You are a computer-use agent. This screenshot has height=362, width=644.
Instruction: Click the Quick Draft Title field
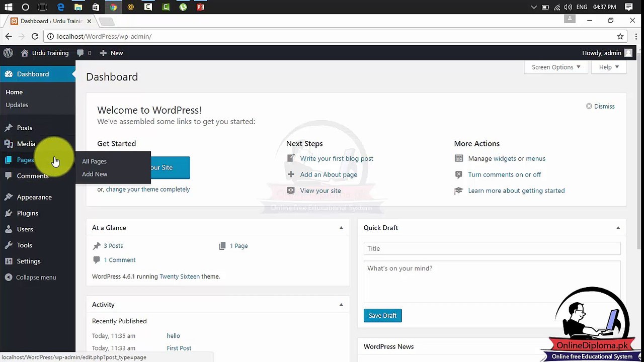coord(492,248)
